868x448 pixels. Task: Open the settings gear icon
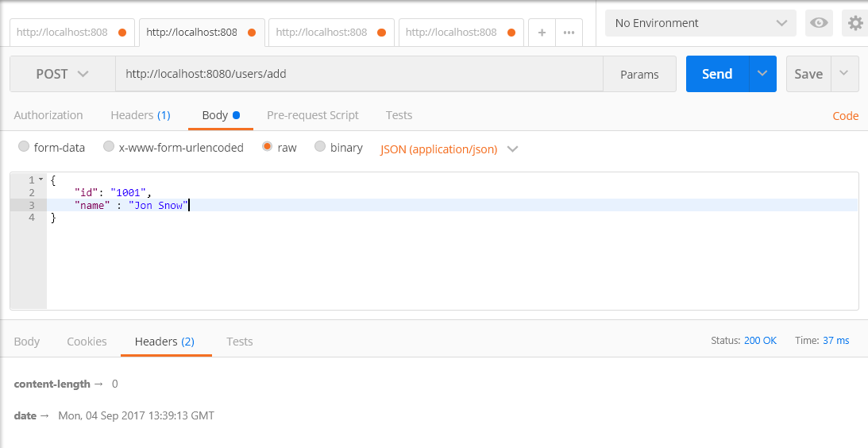coord(855,23)
